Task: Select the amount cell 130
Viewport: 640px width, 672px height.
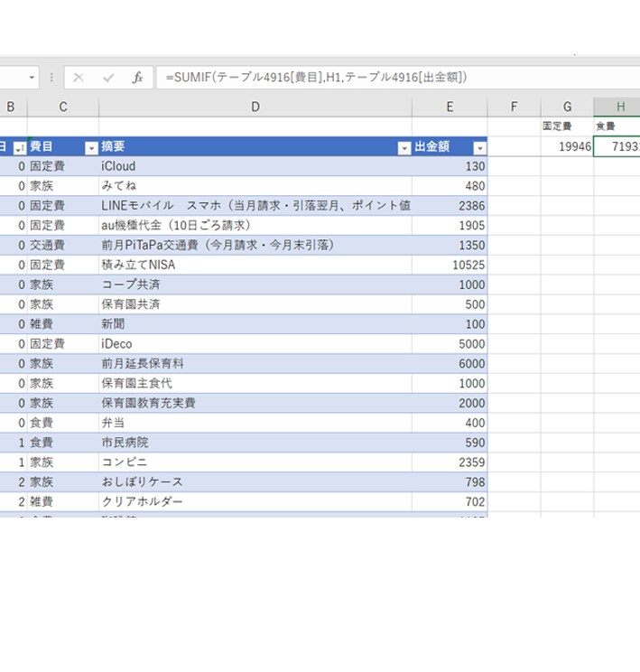Action: point(450,166)
